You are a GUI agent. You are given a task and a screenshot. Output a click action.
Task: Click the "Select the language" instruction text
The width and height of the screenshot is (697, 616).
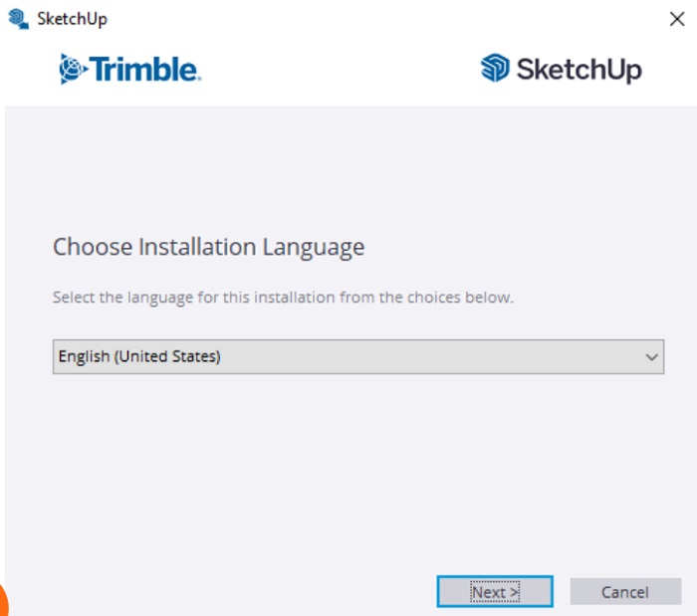point(283,298)
